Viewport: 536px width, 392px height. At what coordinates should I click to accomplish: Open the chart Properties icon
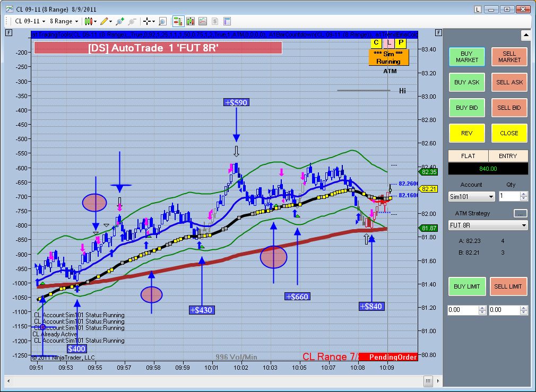click(227, 21)
